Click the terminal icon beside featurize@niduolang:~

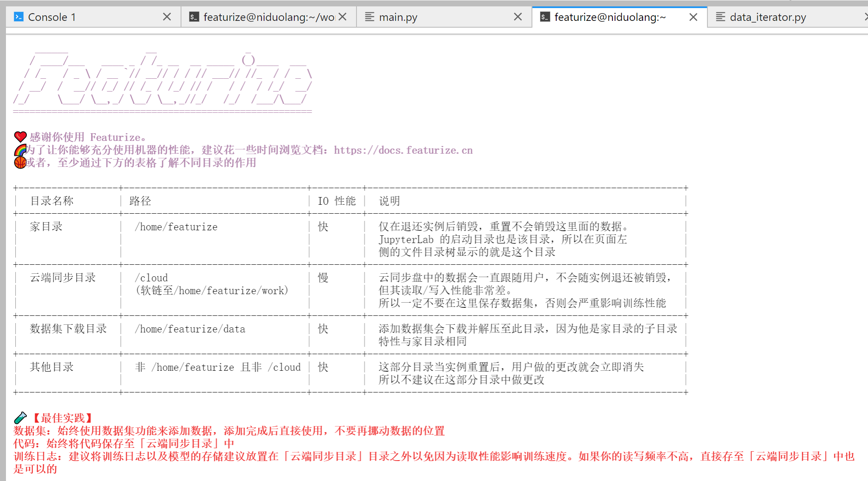[545, 17]
